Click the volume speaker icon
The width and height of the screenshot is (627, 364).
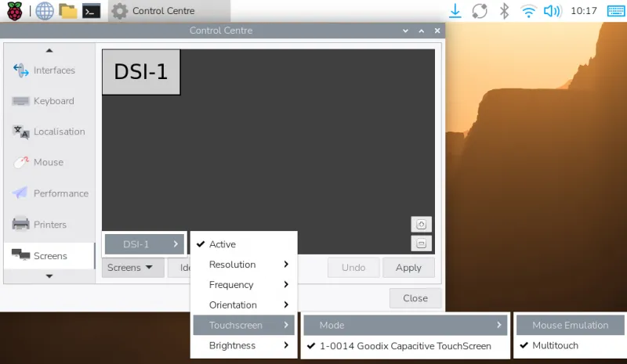point(553,11)
